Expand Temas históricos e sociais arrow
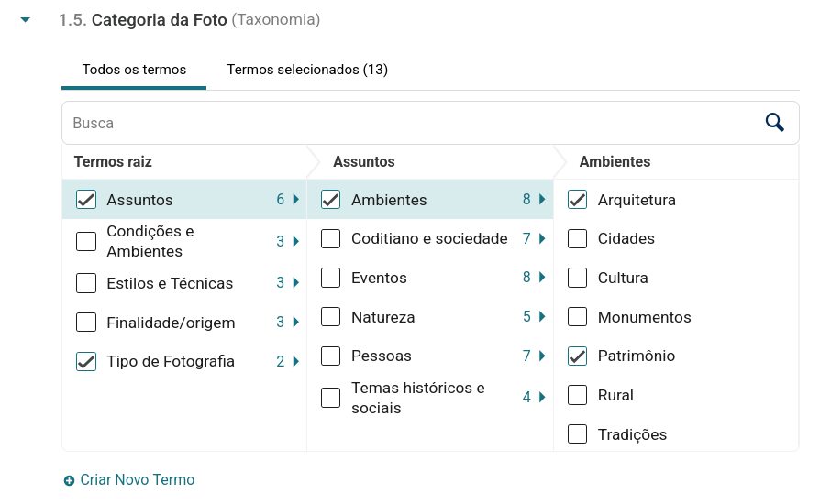Screen dimensions: 820x504 pos(542,397)
